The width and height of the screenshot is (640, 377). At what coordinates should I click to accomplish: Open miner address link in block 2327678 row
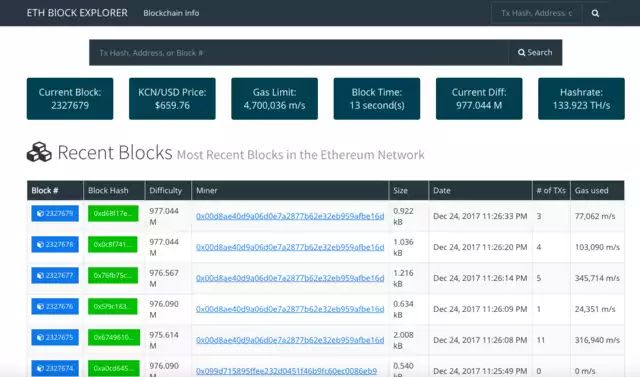coord(290,247)
